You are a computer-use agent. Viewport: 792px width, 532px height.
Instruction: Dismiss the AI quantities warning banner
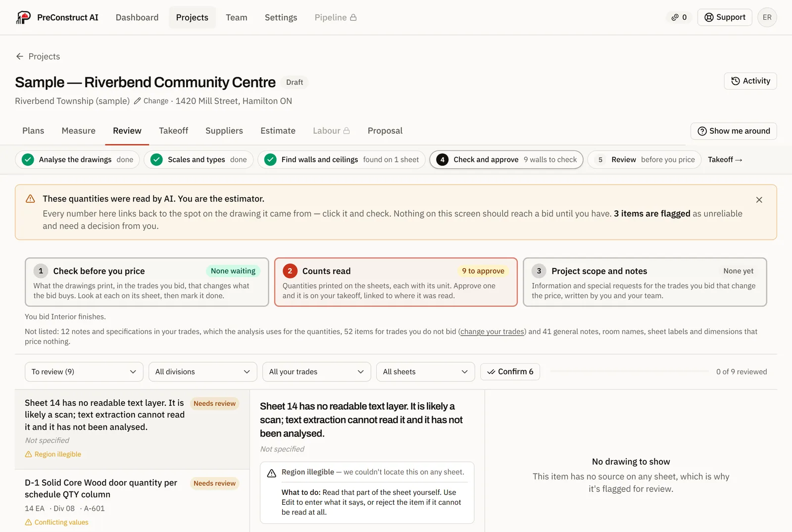pos(759,200)
